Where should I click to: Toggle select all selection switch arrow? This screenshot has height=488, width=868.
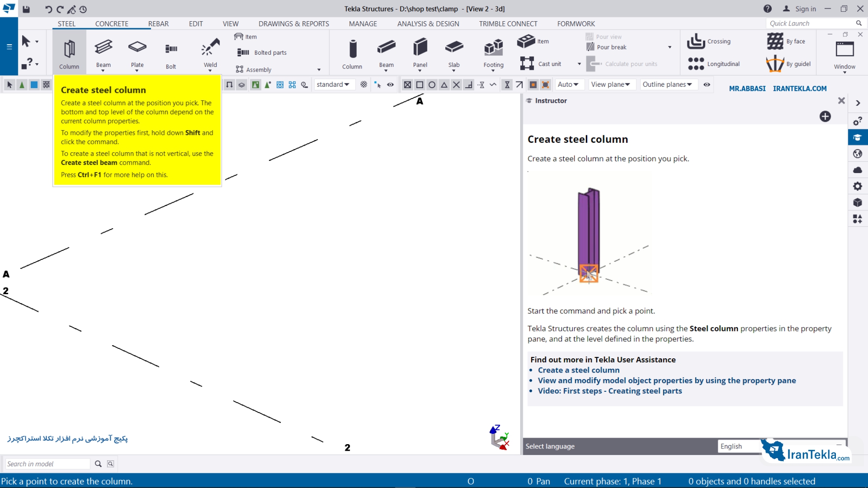pos(10,85)
